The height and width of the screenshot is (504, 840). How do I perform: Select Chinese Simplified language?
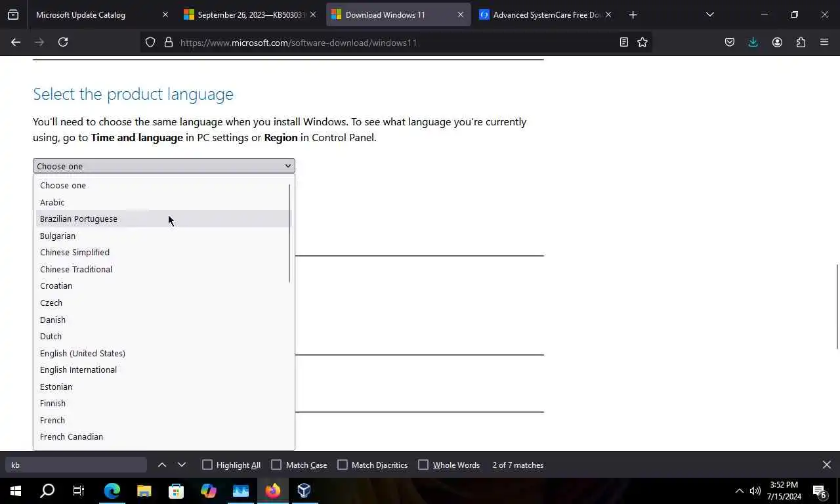click(x=162, y=252)
